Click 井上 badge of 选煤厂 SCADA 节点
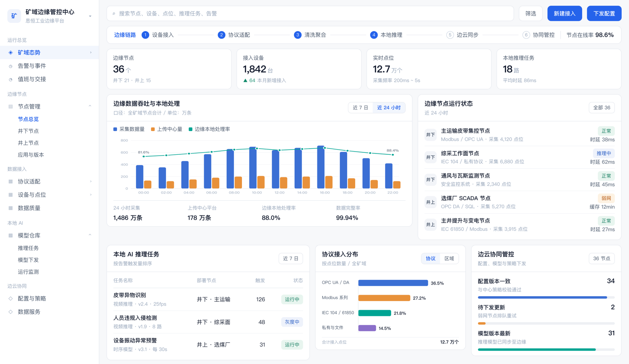 [431, 202]
